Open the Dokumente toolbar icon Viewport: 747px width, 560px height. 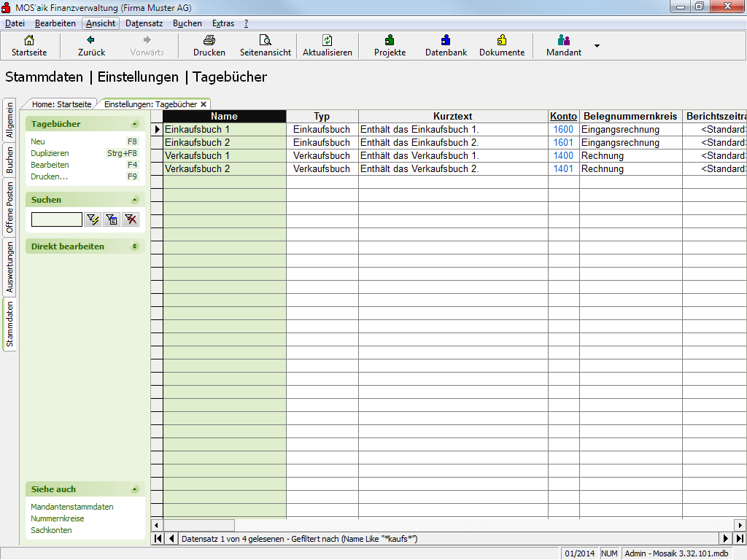[x=502, y=41]
